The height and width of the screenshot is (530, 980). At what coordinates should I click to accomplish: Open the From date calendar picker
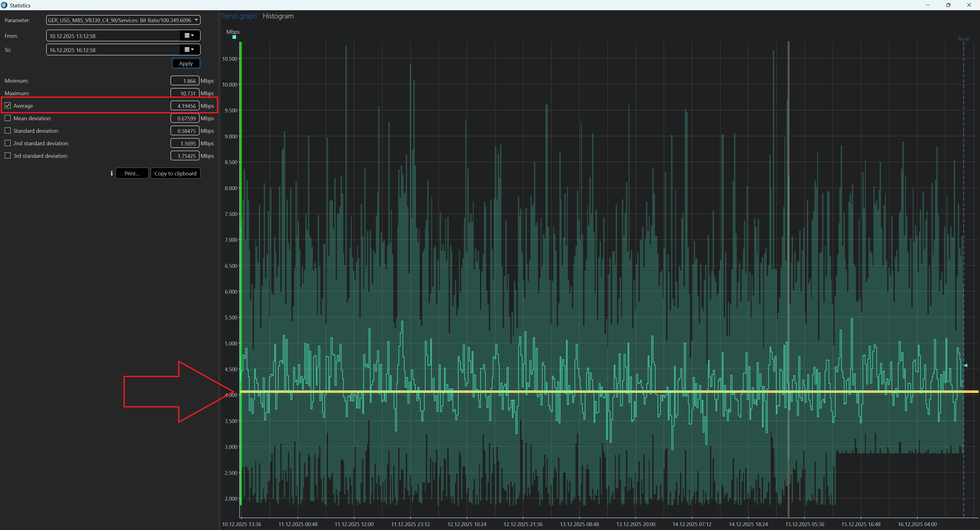(x=189, y=36)
